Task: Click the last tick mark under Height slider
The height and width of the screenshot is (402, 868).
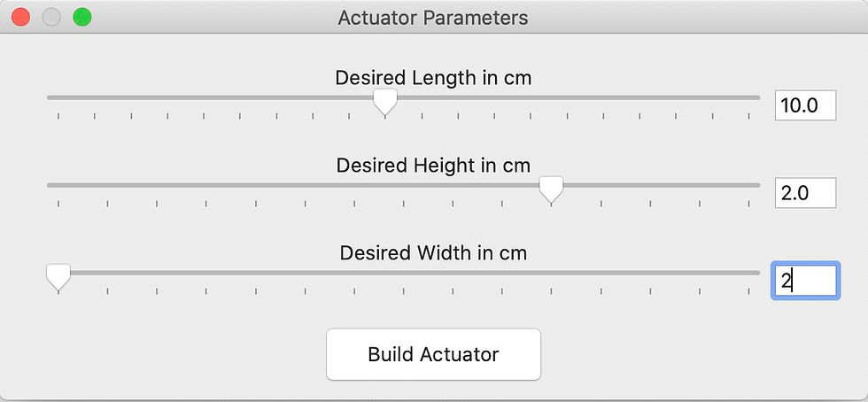Action: pyautogui.click(x=749, y=204)
